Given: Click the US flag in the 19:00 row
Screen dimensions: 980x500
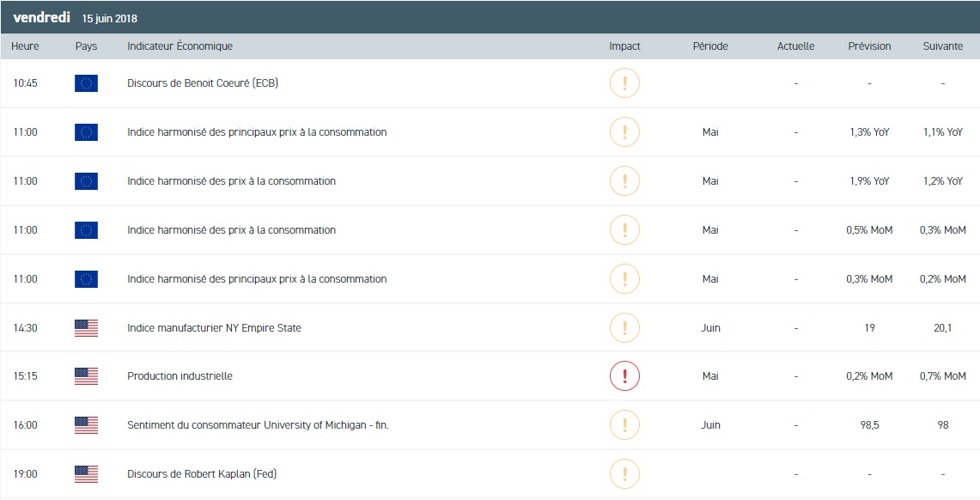Looking at the screenshot, I should (86, 474).
